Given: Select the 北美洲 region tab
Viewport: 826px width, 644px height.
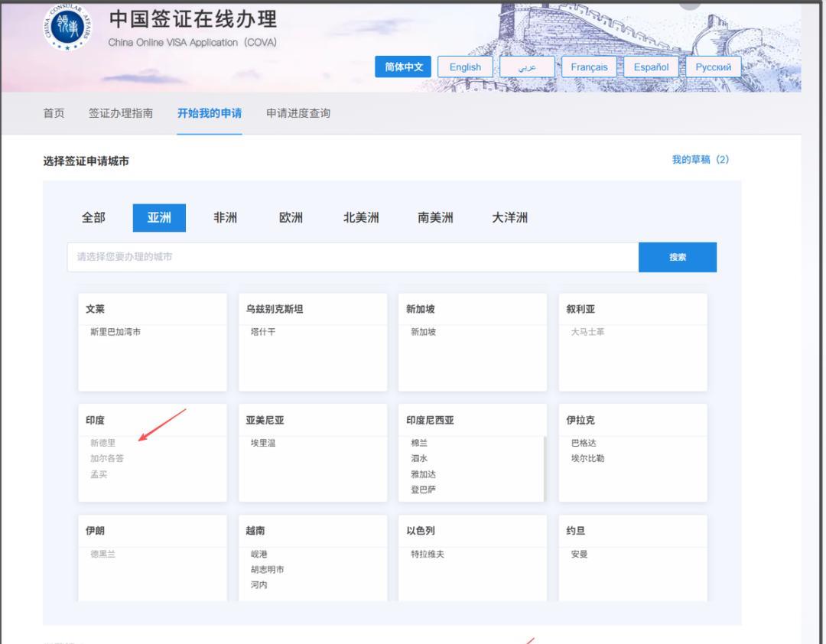Looking at the screenshot, I should pyautogui.click(x=361, y=218).
